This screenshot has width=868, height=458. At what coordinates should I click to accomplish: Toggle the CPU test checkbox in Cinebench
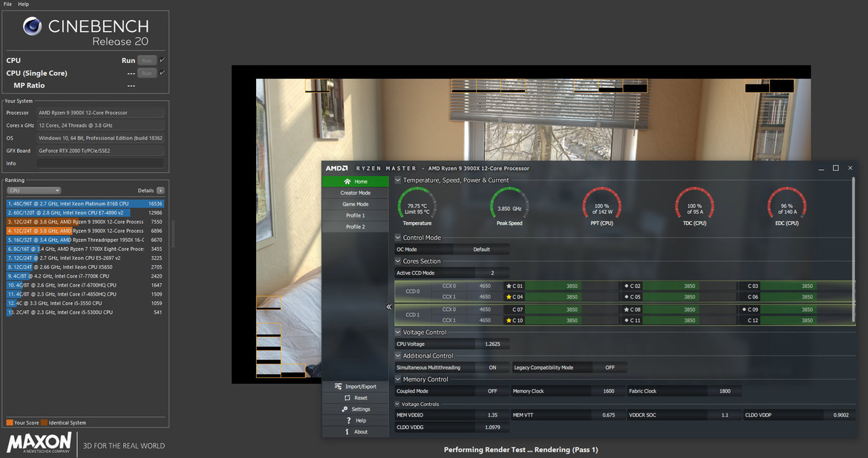(x=162, y=59)
